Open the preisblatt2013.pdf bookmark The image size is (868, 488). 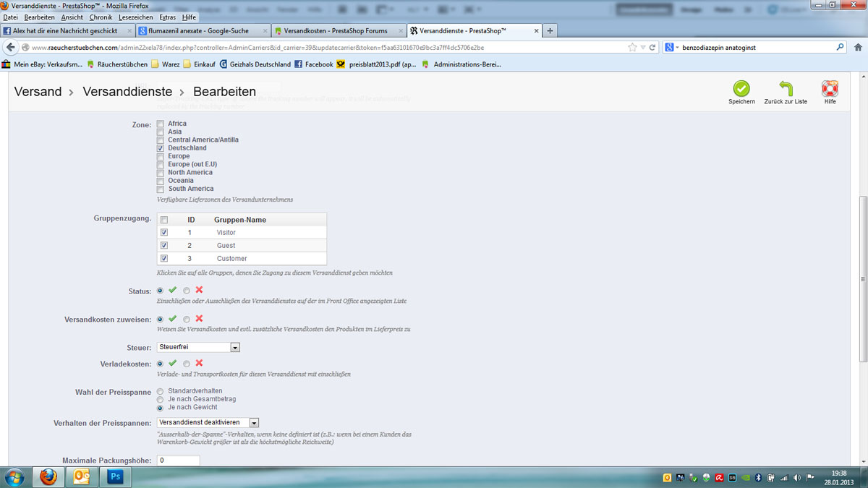tap(376, 64)
